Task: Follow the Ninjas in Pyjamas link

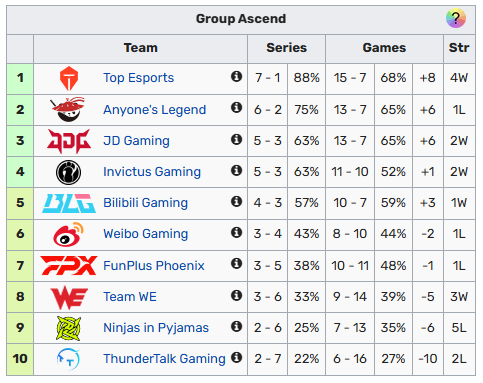Action: [156, 328]
